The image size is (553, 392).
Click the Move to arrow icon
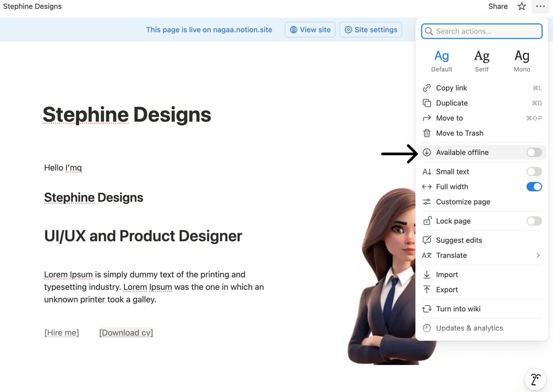[427, 118]
